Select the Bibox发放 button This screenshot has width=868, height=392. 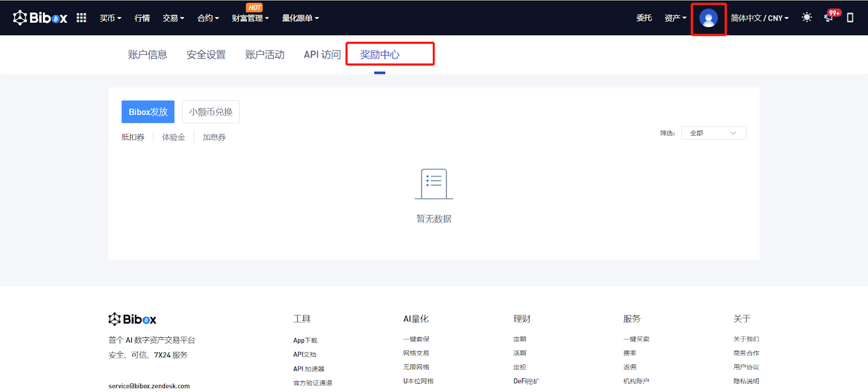coord(148,112)
